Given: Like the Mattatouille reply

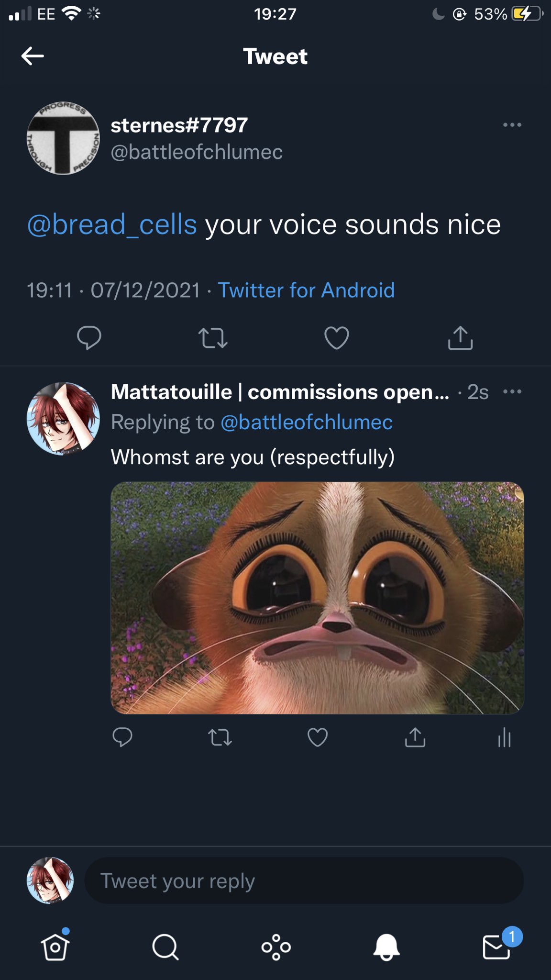Looking at the screenshot, I should [318, 737].
